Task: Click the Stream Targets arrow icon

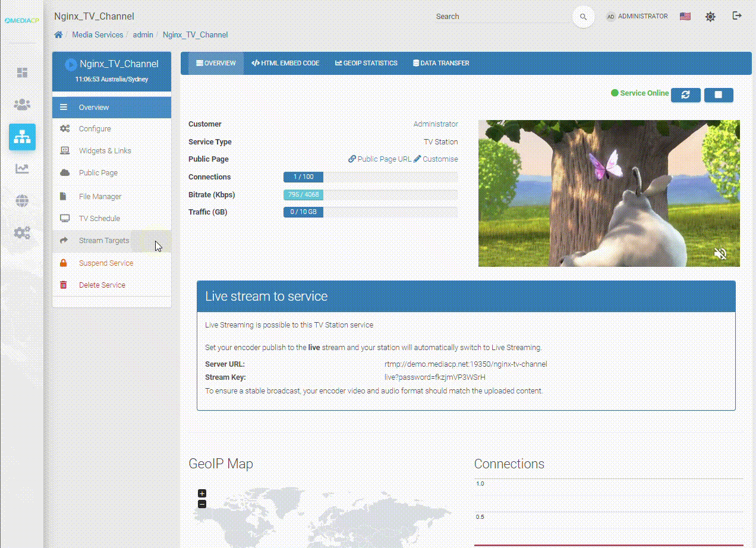Action: click(64, 240)
